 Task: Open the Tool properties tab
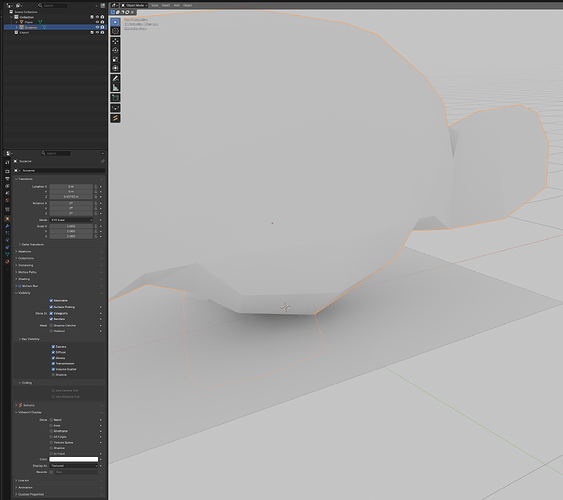tap(7, 162)
